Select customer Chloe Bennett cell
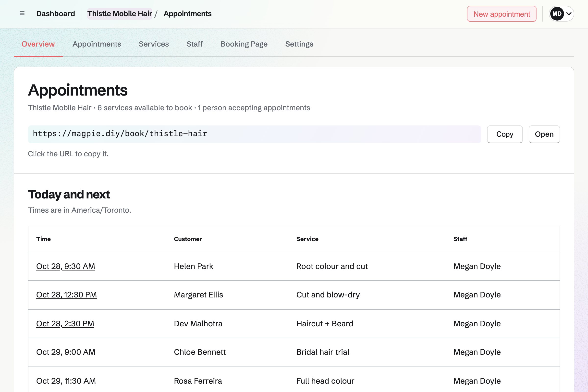Viewport: 588px width, 392px height. 200,352
